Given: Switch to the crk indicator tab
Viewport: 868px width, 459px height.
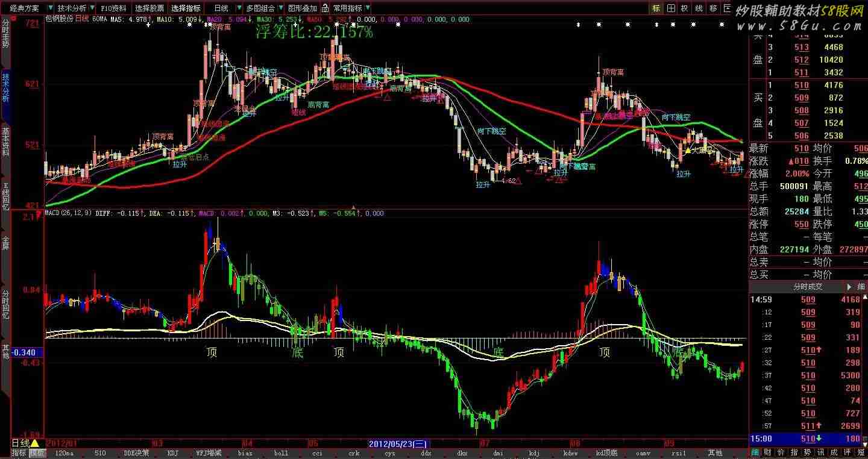Looking at the screenshot, I should [353, 453].
